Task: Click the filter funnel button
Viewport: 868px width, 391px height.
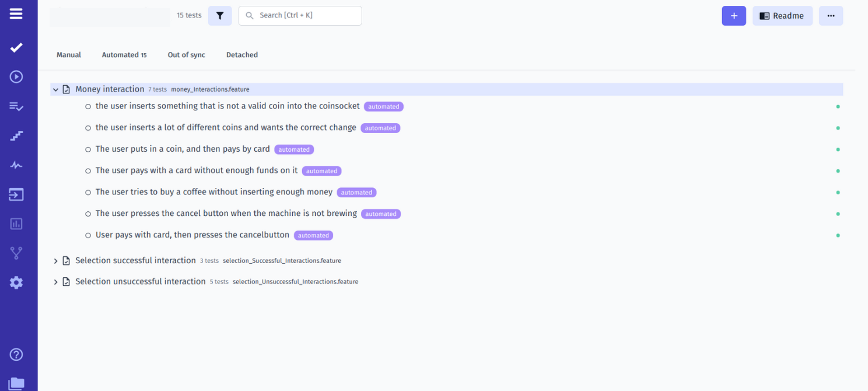Action: [220, 16]
